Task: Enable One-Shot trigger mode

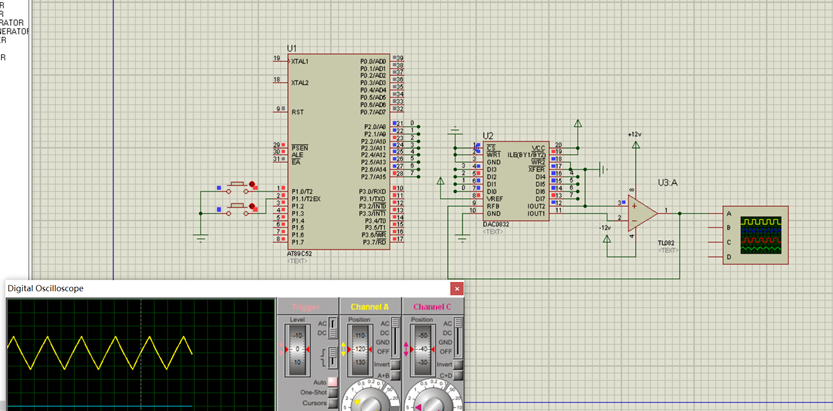Action: [333, 392]
